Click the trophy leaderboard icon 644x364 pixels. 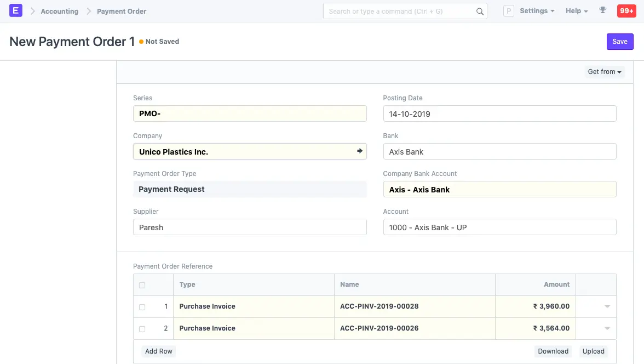click(602, 10)
